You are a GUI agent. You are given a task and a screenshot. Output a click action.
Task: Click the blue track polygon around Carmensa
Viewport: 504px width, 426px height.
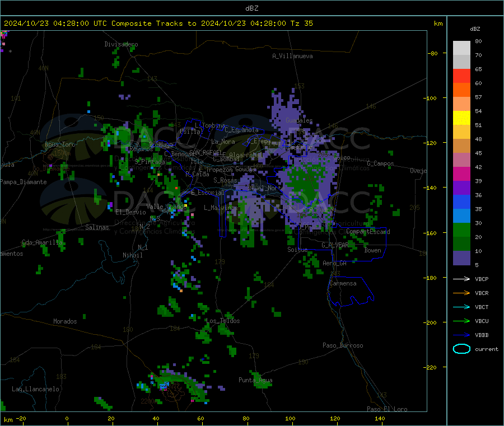pyautogui.click(x=351, y=292)
